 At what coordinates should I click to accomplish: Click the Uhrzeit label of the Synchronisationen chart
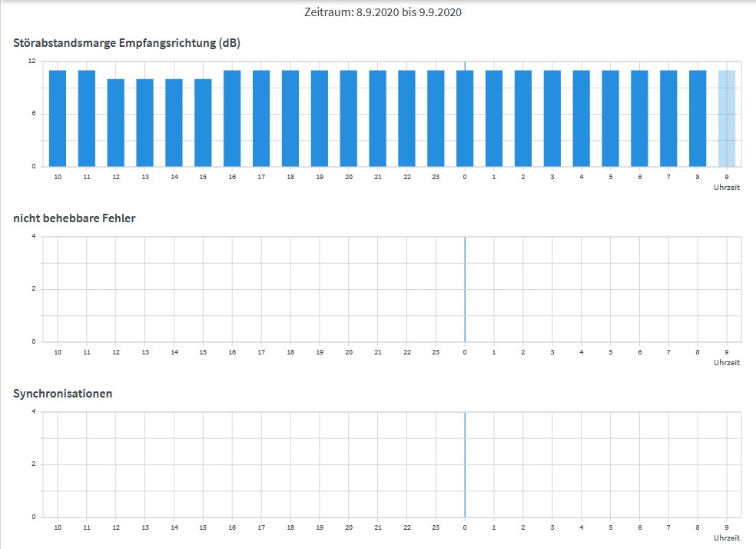[727, 538]
